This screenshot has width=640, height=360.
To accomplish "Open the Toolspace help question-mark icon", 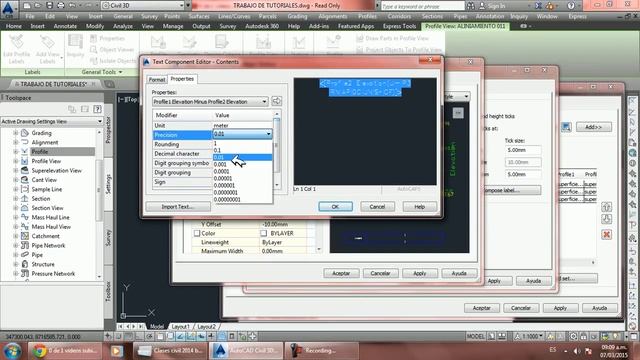I will pos(97,109).
